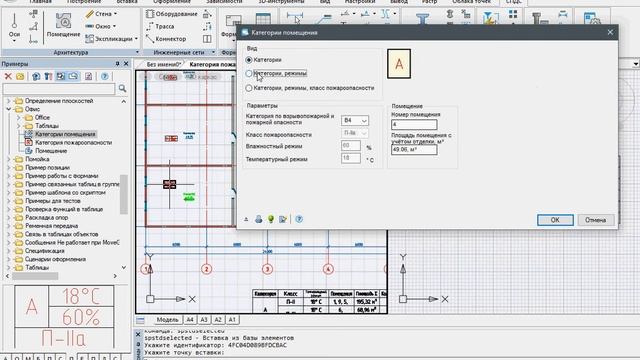Expand the Спецификация folder

[x=9, y=251]
